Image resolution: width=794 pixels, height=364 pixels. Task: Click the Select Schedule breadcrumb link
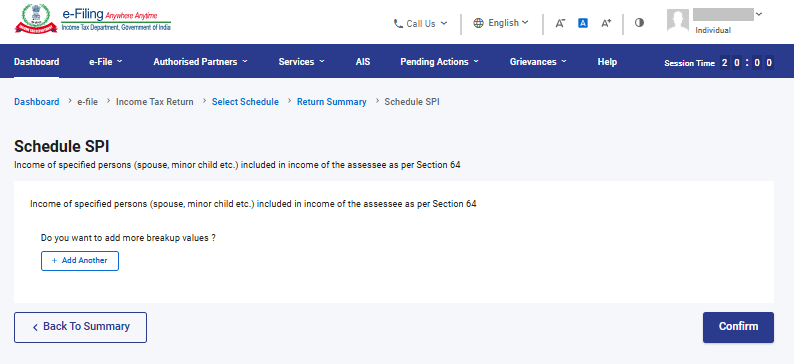point(245,102)
